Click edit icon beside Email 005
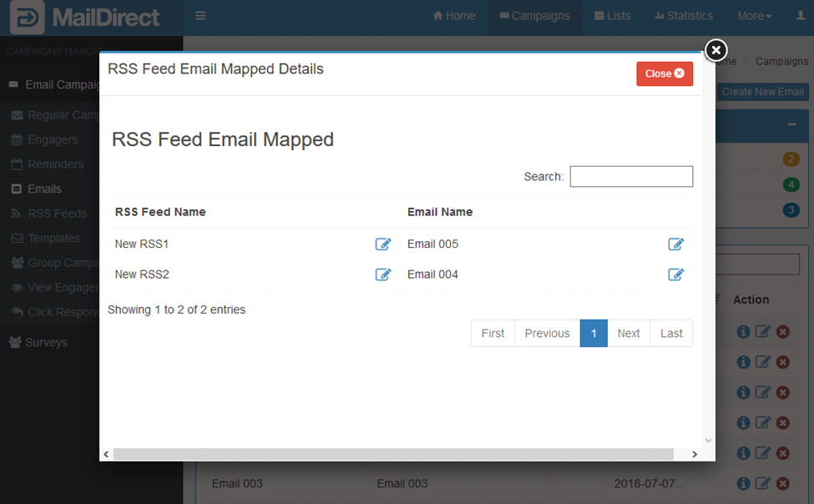Screen dimensions: 814x504 [x=675, y=244]
